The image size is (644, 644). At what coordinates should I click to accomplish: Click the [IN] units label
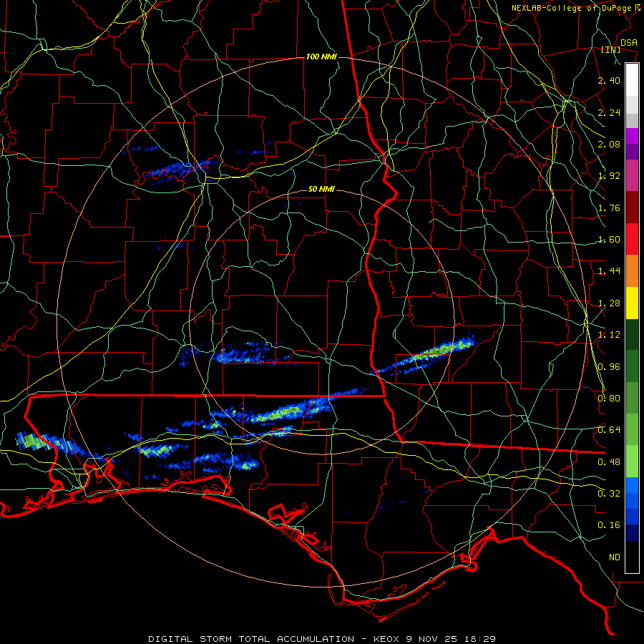pos(611,49)
